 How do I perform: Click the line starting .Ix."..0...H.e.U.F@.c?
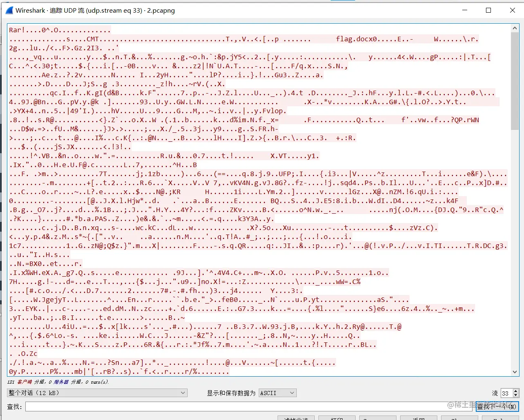(x=103, y=165)
